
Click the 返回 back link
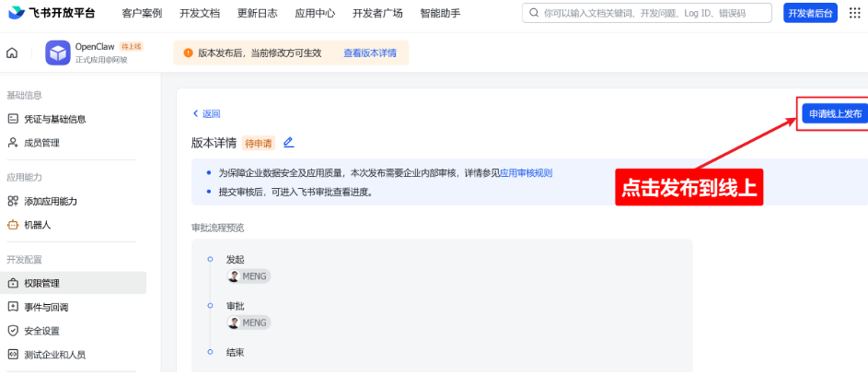[206, 113]
